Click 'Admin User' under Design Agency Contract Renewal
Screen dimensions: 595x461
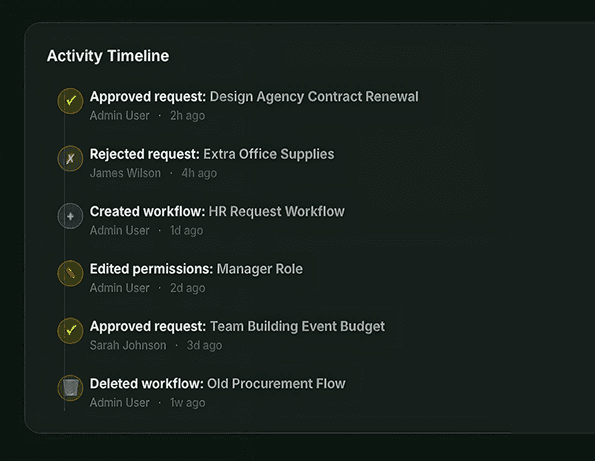click(120, 115)
